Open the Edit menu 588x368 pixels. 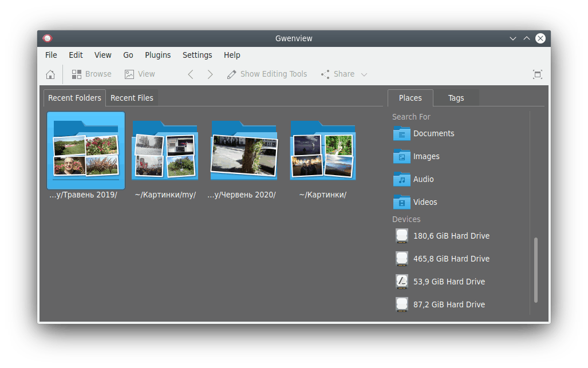(76, 55)
